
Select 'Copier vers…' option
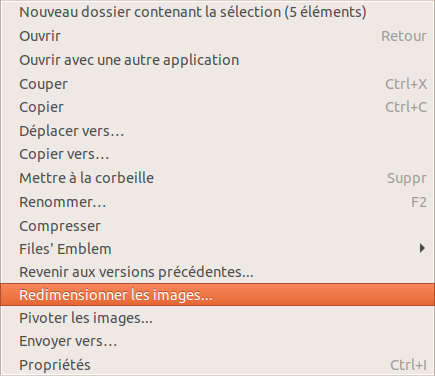(x=217, y=154)
